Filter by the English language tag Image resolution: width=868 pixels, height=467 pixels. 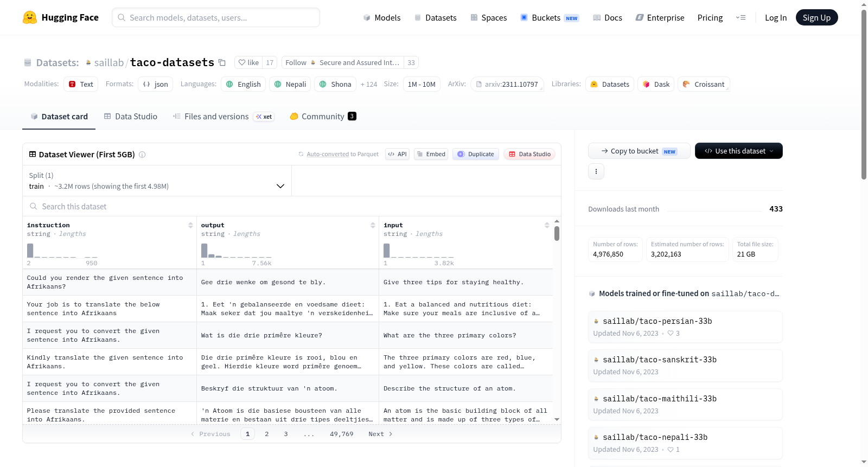point(244,84)
